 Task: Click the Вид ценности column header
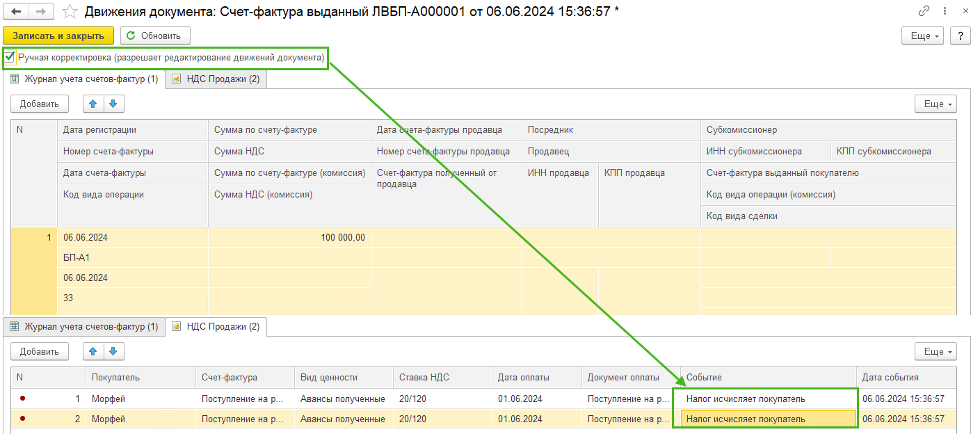[344, 377]
